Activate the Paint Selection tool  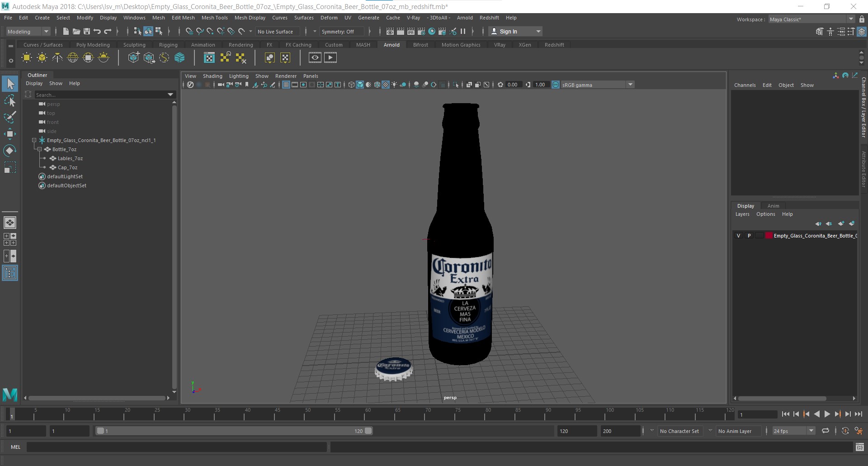click(x=10, y=117)
